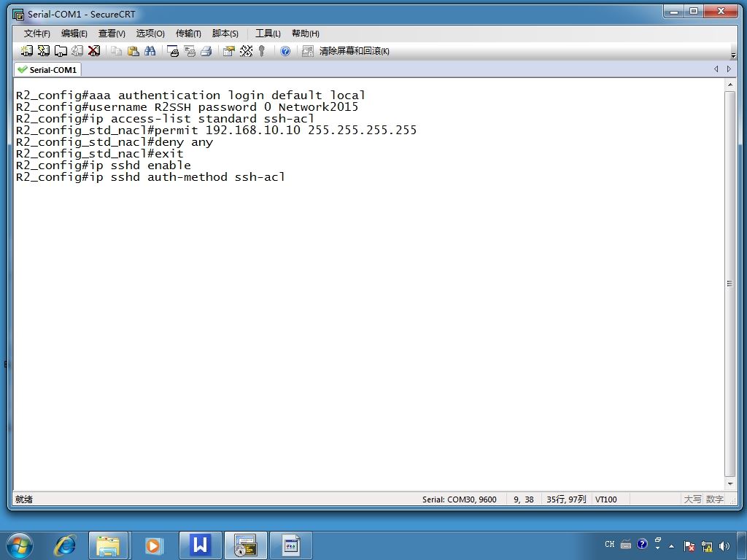Image resolution: width=747 pixels, height=560 pixels.
Task: Click the tray volume speaker icon
Action: click(x=724, y=545)
